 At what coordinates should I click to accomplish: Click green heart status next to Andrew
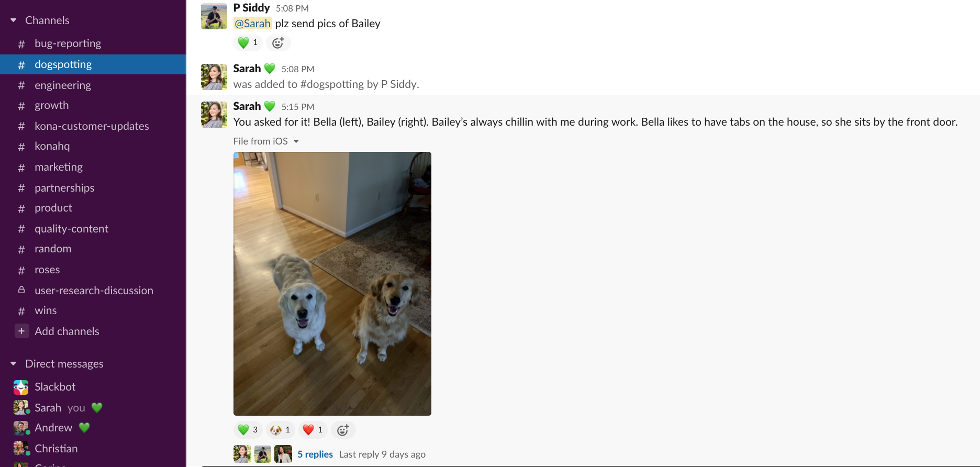click(84, 428)
